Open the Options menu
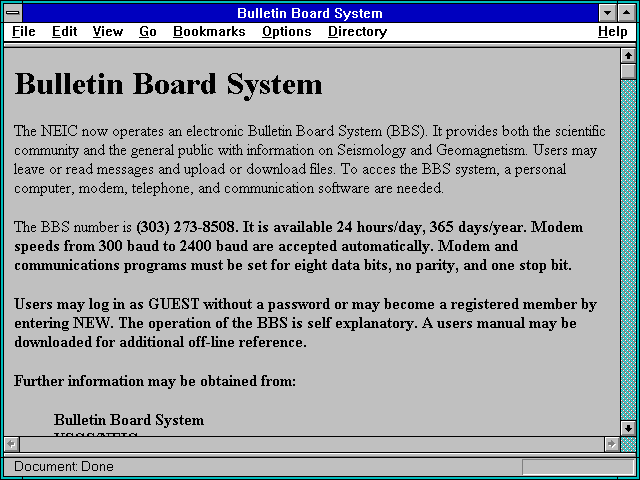 point(287,32)
